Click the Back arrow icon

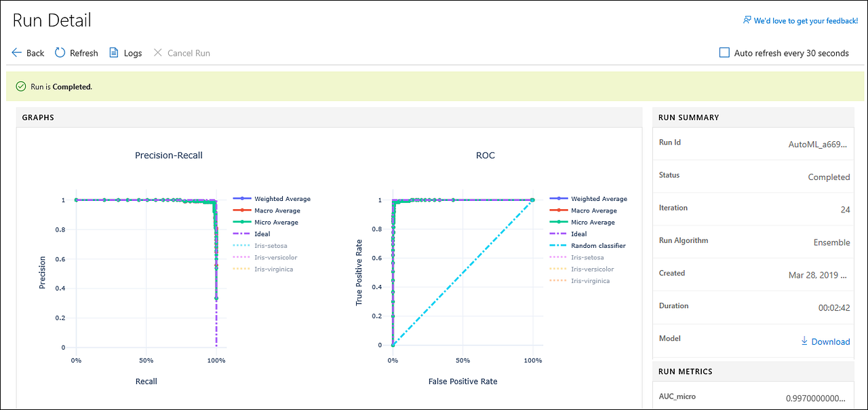tap(17, 52)
